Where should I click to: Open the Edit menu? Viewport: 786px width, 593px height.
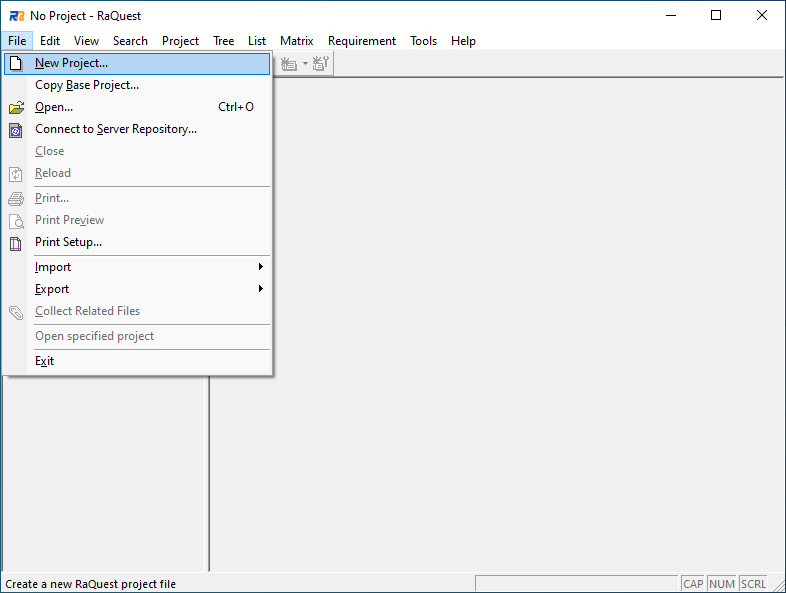pyautogui.click(x=50, y=41)
